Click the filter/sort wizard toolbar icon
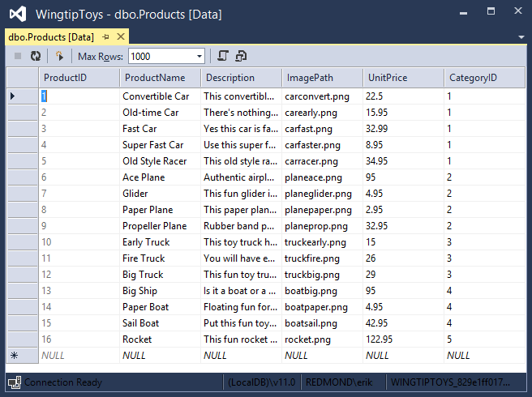The width and height of the screenshot is (532, 397). (58, 56)
